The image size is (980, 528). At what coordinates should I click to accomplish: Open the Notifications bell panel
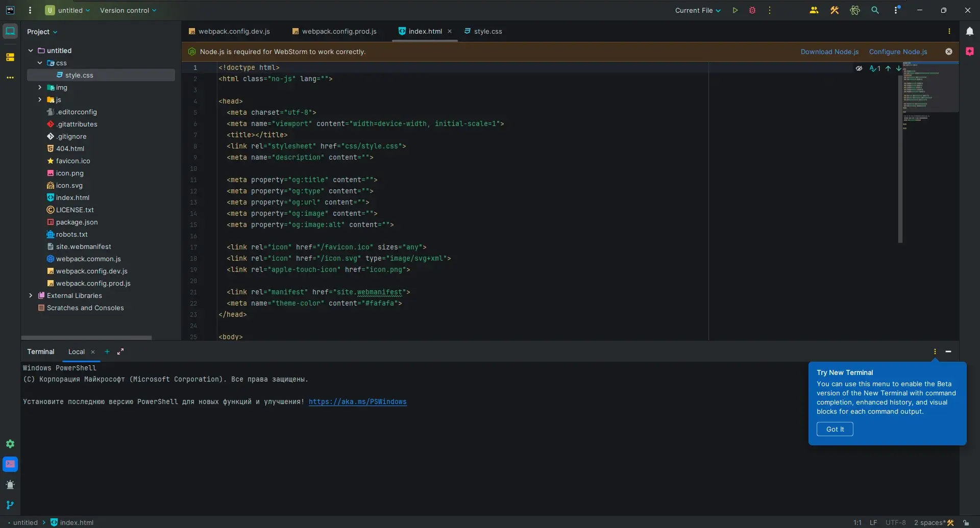point(969,32)
